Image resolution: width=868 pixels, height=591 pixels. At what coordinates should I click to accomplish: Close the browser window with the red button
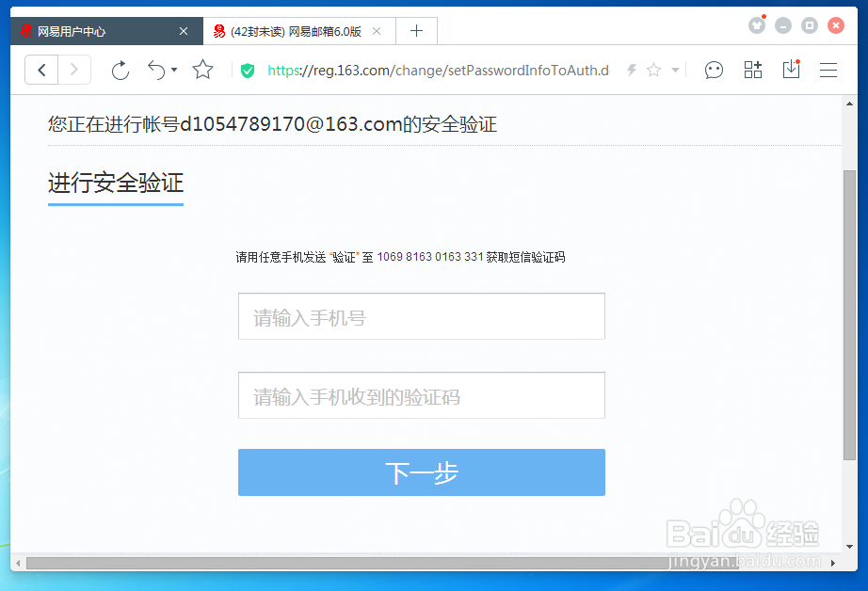pos(836,25)
